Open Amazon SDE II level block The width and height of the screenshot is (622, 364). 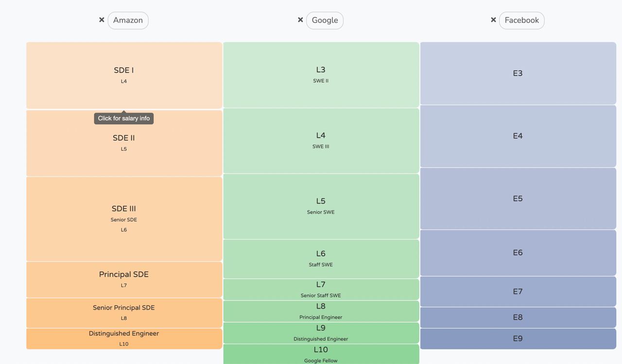click(x=124, y=143)
